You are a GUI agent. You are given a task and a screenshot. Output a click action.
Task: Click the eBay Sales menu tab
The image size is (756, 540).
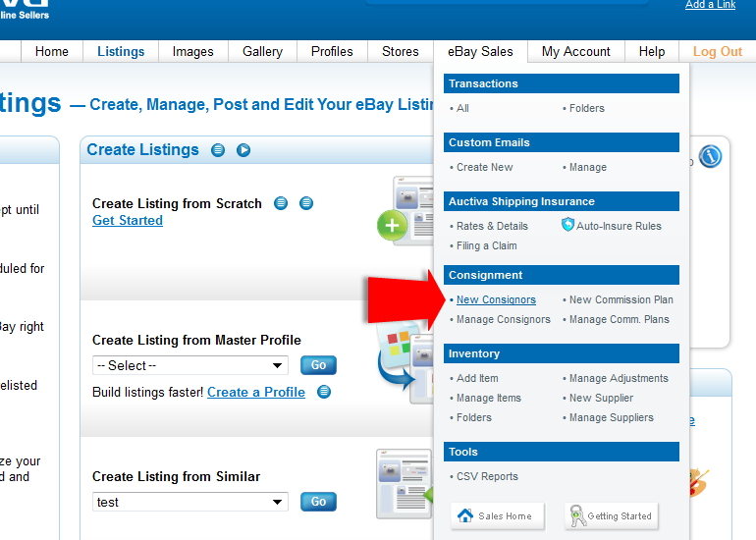(480, 52)
